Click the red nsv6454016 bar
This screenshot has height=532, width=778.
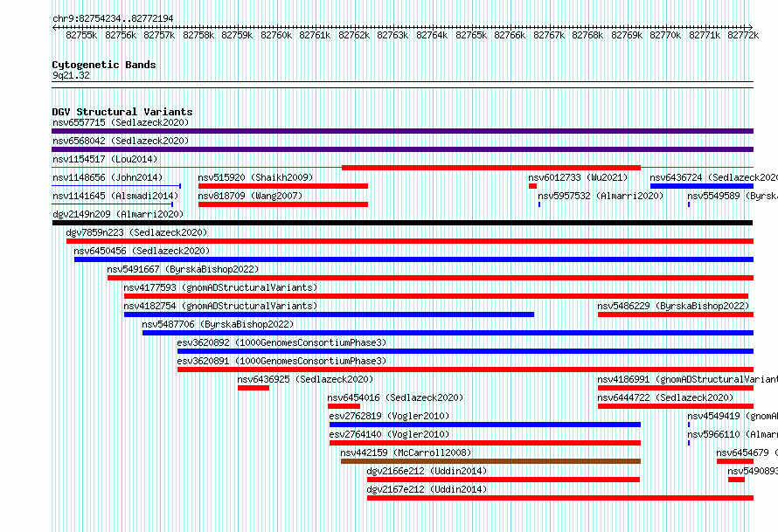pos(344,406)
